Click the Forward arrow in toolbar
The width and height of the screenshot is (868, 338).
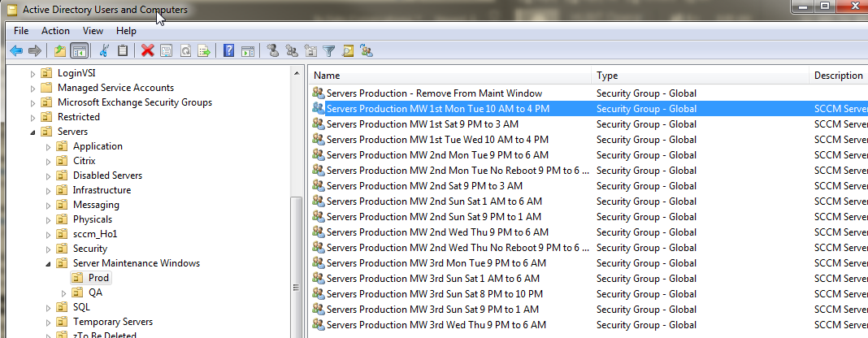click(x=35, y=51)
